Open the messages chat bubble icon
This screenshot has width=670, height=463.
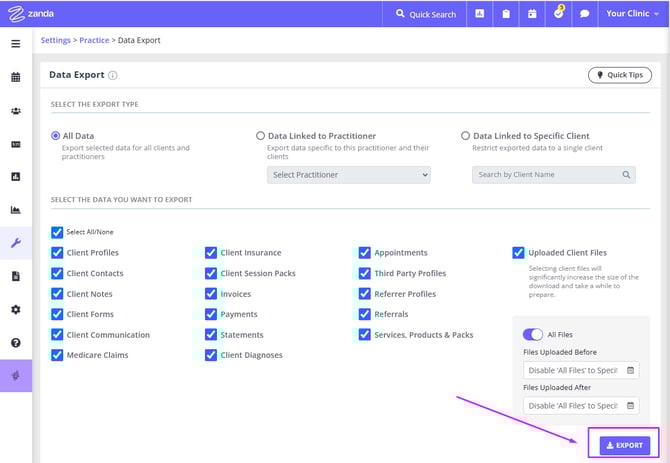584,14
